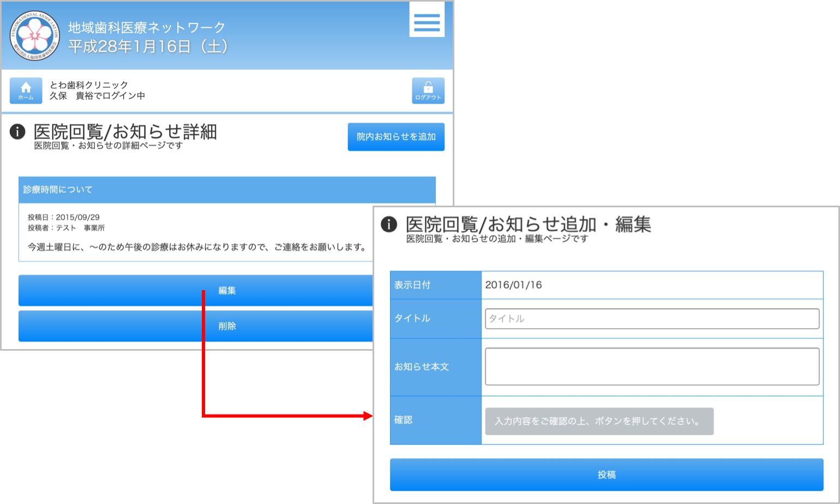
Task: Click the とわ歯科クリニック clinic name
Action: (89, 85)
